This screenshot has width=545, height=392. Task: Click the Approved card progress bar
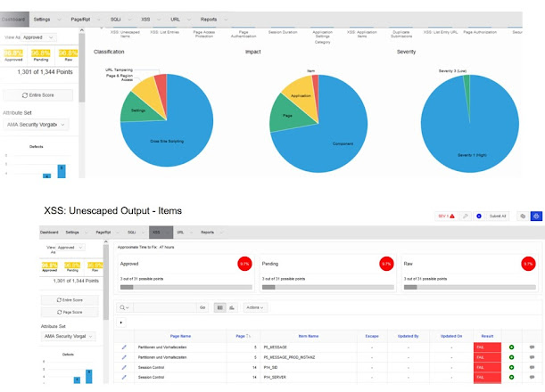tap(186, 287)
